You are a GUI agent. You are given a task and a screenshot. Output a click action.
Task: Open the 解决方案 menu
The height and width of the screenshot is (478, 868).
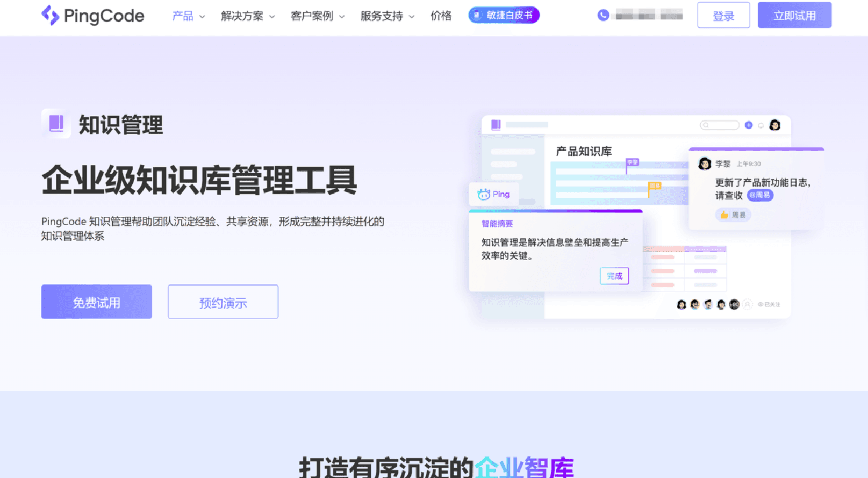pyautogui.click(x=242, y=16)
